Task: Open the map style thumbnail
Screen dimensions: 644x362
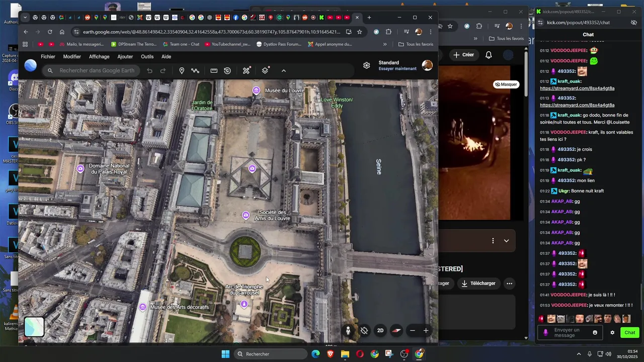Action: click(x=34, y=327)
